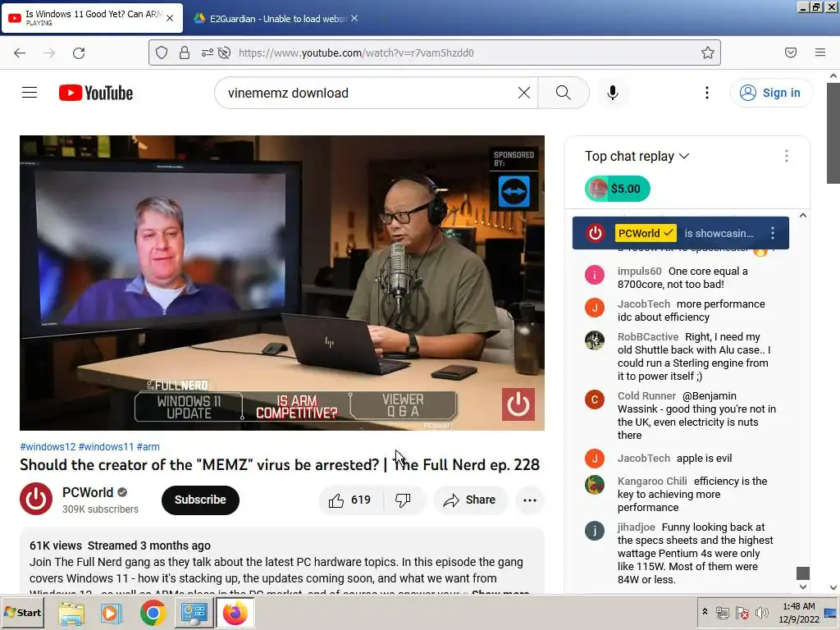This screenshot has width=840, height=630.
Task: Open the #windows12 hashtag link
Action: (48, 447)
